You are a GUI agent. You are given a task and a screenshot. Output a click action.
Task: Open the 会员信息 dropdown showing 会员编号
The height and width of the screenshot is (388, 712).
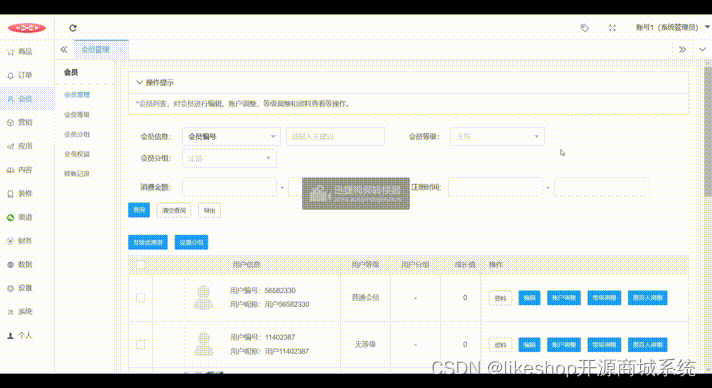pyautogui.click(x=232, y=136)
